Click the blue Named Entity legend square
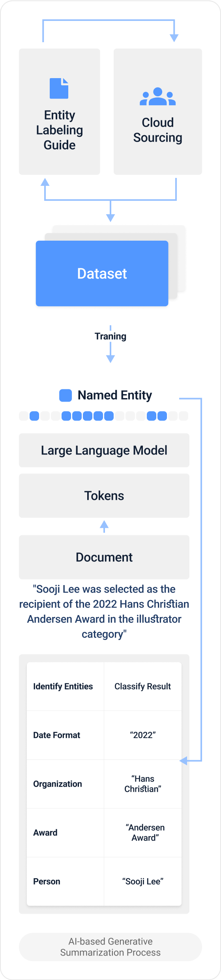Viewport: 221px width, 980px height. click(66, 395)
